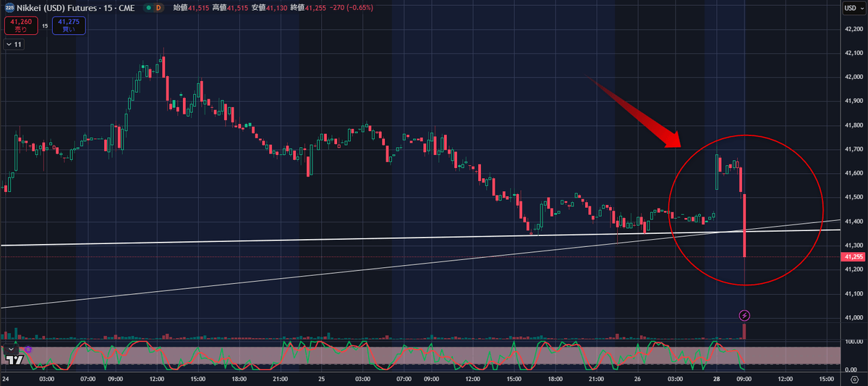
Task: Click the 28 date label on time axis
Action: (x=715, y=379)
